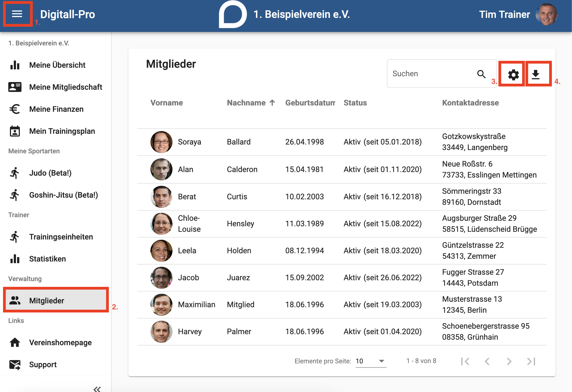The image size is (572, 392).
Task: Click the mail icon for Support
Action: [15, 364]
